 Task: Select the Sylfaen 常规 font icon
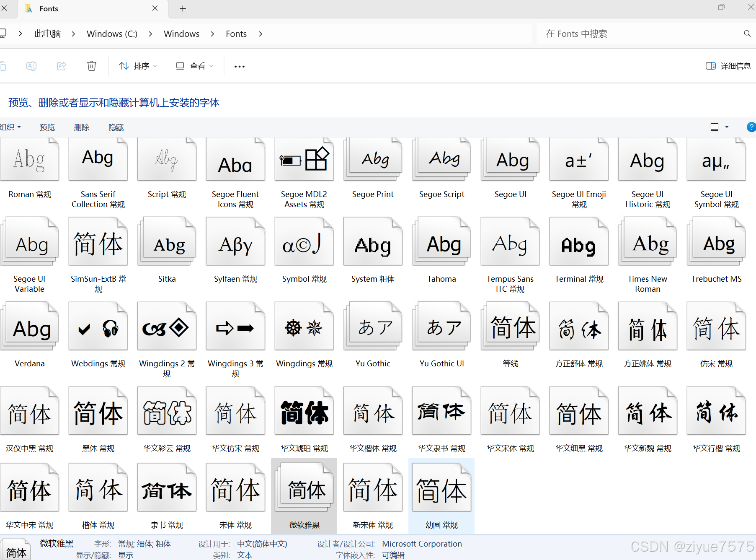pyautogui.click(x=235, y=242)
